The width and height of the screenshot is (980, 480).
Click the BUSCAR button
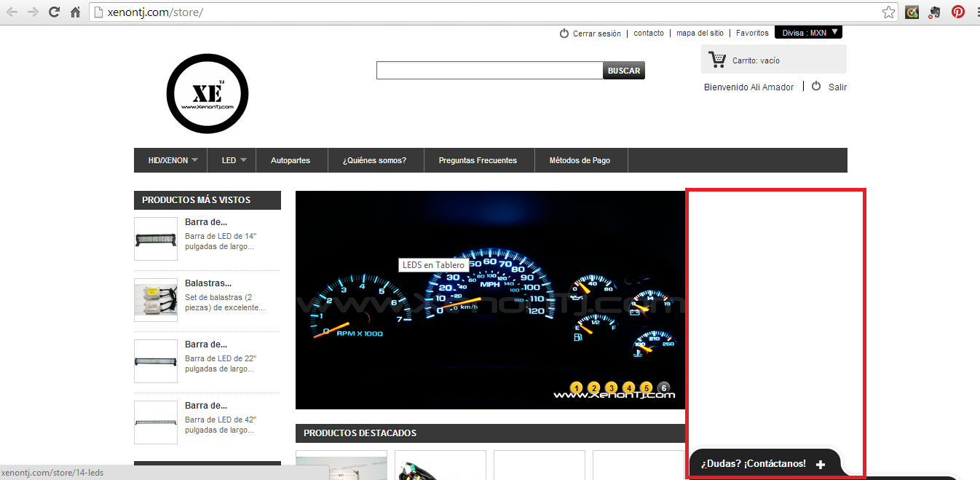(x=624, y=71)
